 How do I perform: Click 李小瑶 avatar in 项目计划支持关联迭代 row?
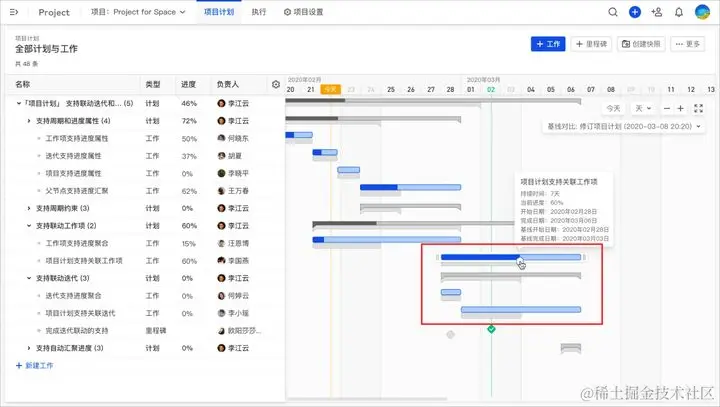coord(221,313)
